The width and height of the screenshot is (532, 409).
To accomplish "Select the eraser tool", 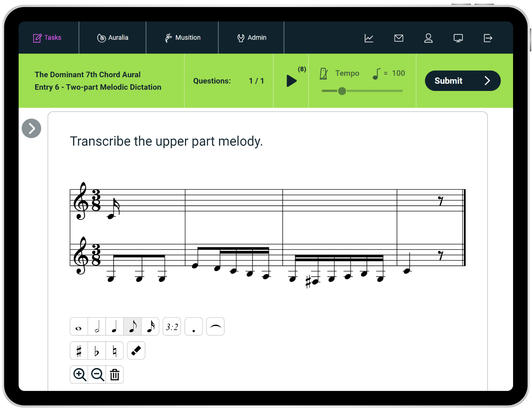I will point(136,351).
